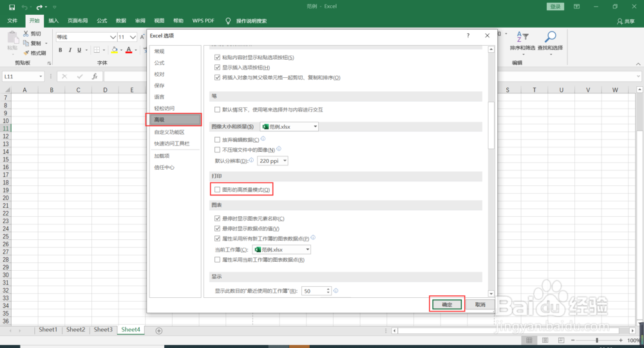644x348 pixels.
Task: Select Add-ins in options list
Action: coord(162,156)
